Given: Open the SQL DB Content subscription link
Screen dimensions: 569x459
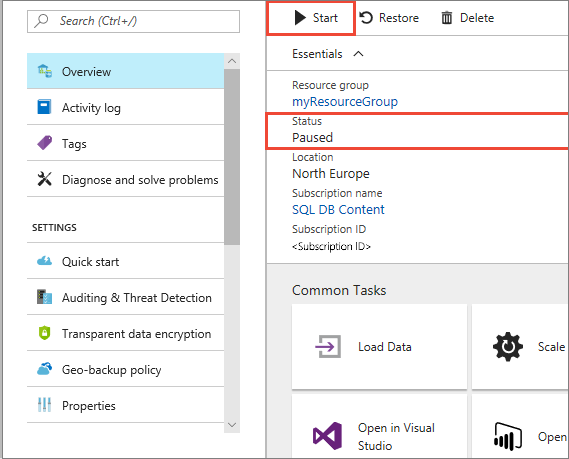Looking at the screenshot, I should point(338,210).
